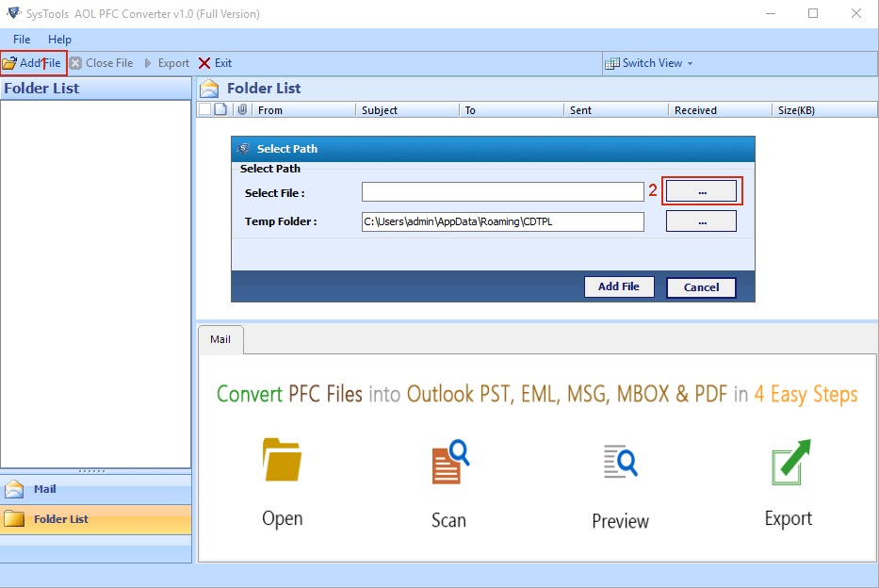Click the green Export arrow icon
Viewport: 879px width, 588px height.
pyautogui.click(x=791, y=462)
